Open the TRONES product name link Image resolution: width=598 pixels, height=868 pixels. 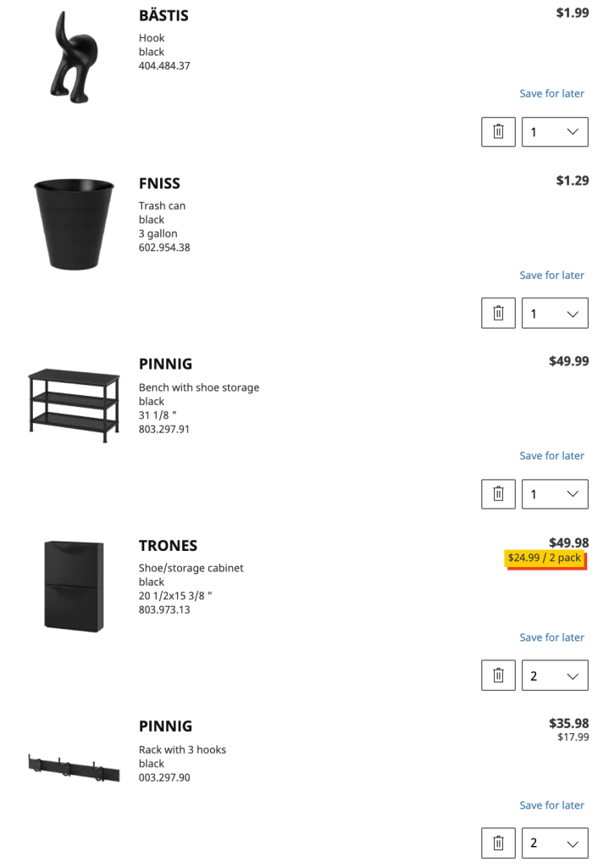(168, 545)
